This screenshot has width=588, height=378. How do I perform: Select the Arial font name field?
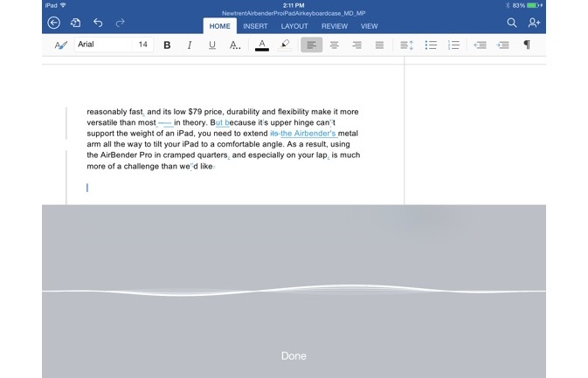(x=103, y=45)
